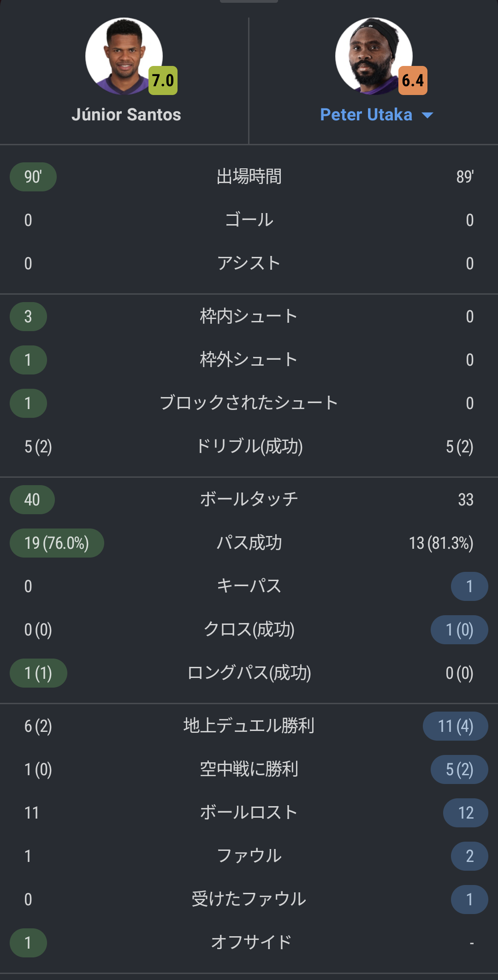
Task: Select the 地上デュエル勝利 11 (4) pill
Action: tap(455, 726)
